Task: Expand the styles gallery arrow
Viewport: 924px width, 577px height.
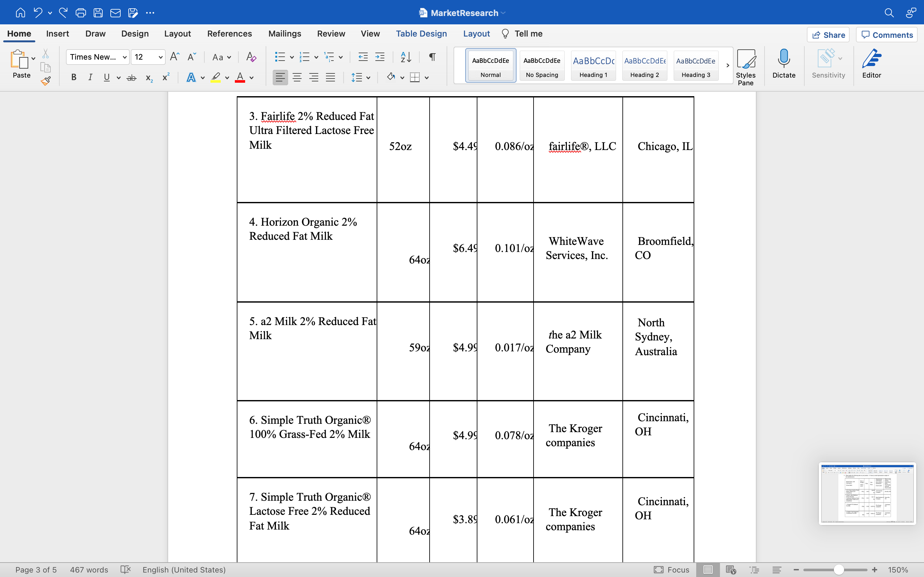Action: pyautogui.click(x=727, y=65)
